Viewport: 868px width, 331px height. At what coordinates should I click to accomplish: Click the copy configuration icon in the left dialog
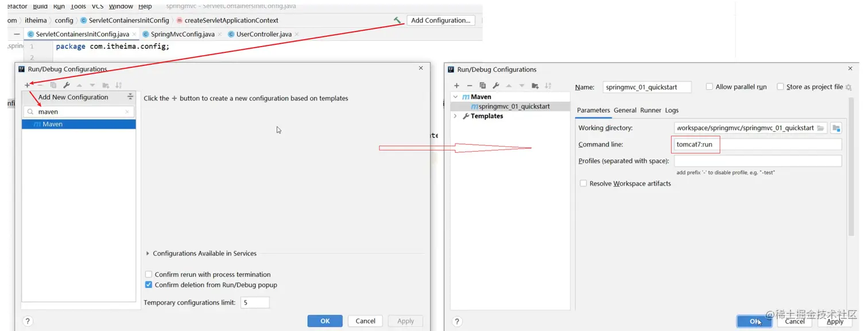click(53, 85)
